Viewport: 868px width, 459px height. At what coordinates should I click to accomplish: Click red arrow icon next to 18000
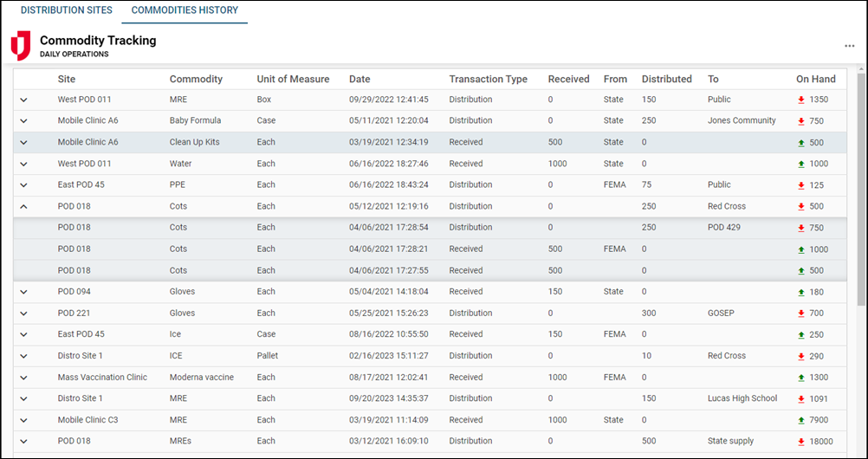pos(801,442)
